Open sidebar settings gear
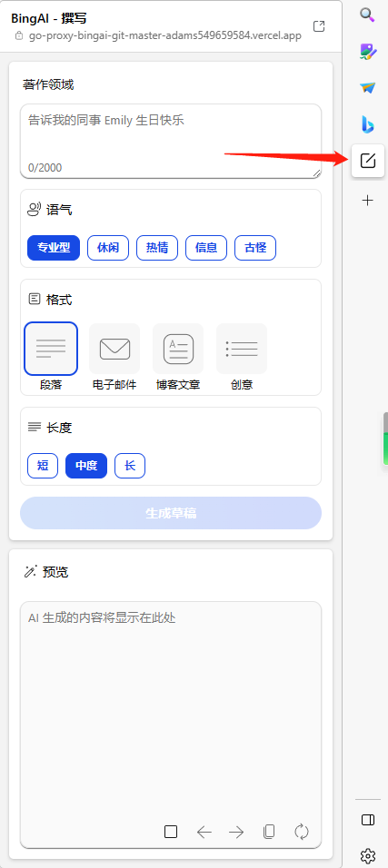388x868 pixels. (367, 856)
